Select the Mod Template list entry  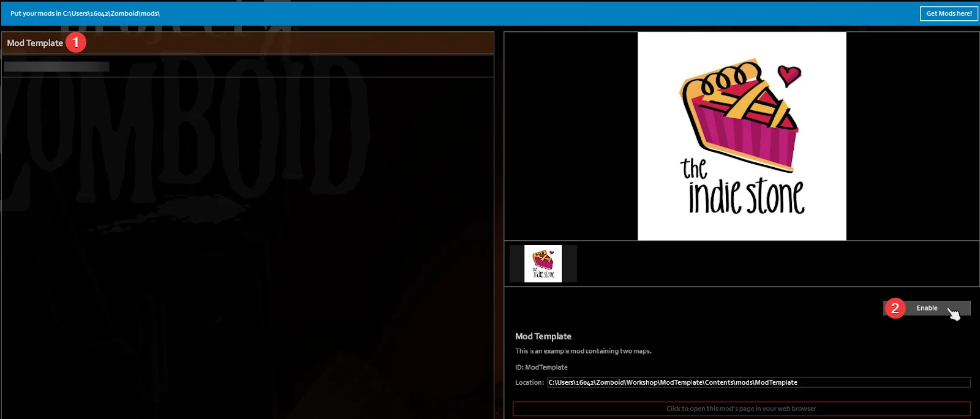247,43
